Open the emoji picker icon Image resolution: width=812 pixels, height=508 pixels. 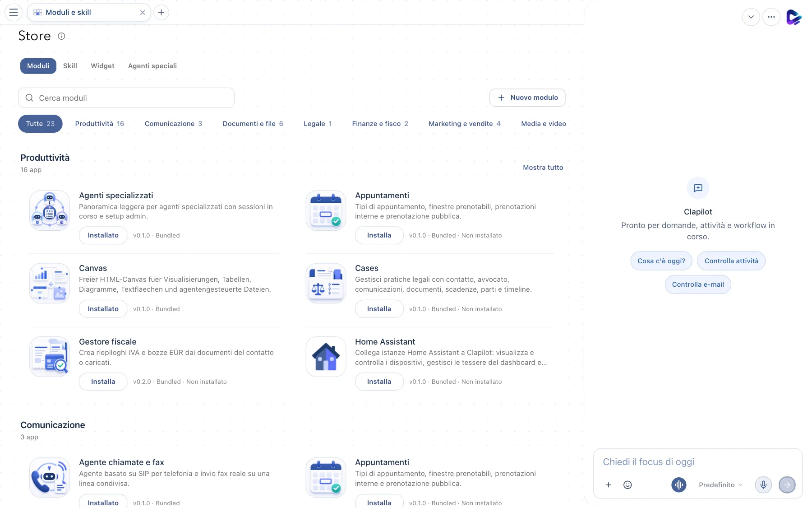627,485
